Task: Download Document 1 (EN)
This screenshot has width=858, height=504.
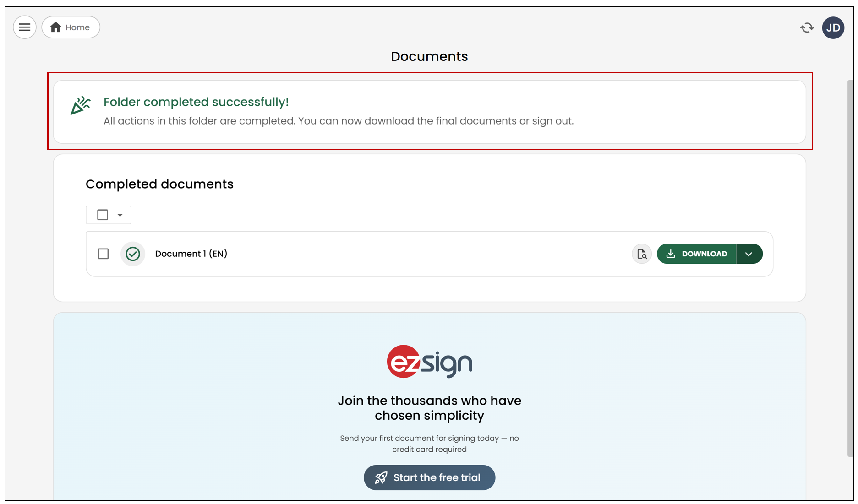Action: click(696, 254)
